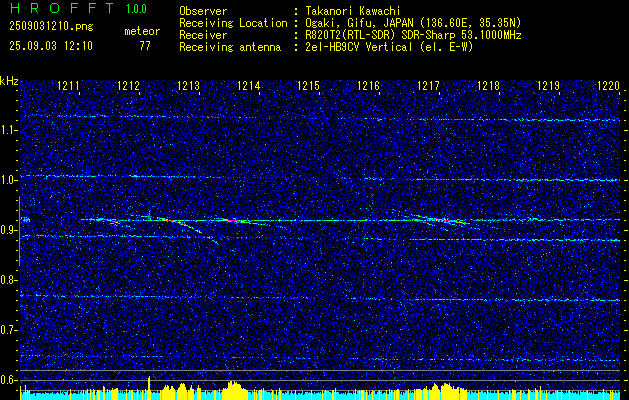Click frequency label 1.0

[x=7, y=180]
